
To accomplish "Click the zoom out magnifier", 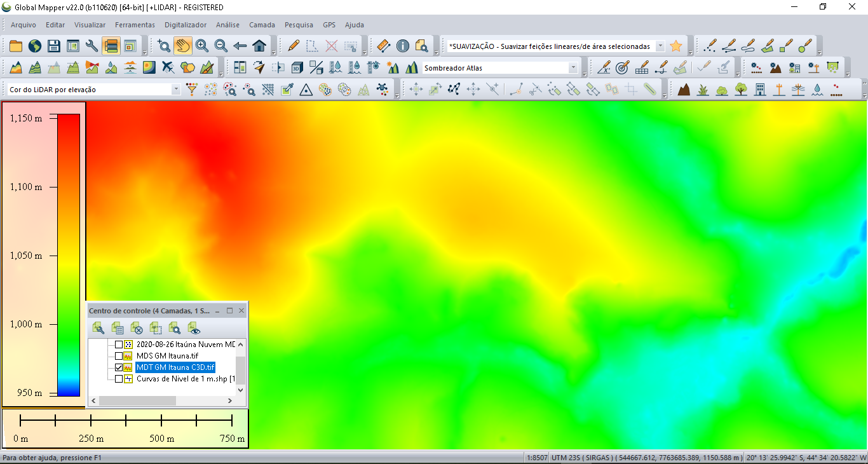I will pyautogui.click(x=221, y=46).
